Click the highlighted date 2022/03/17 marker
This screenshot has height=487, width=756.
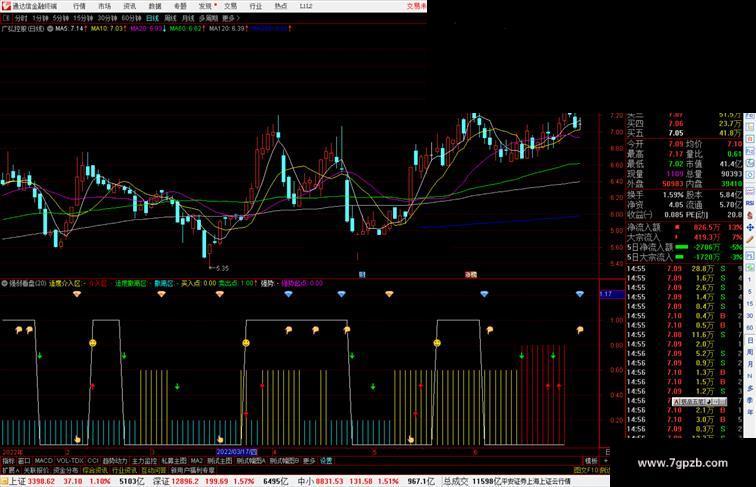coord(237,452)
